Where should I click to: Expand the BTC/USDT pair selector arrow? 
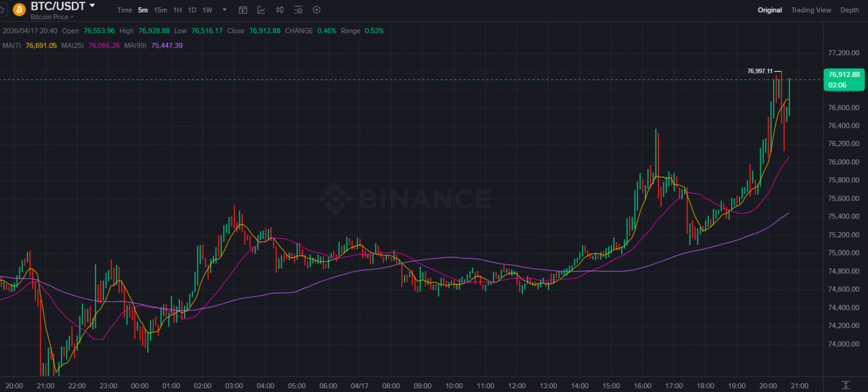pyautogui.click(x=92, y=6)
